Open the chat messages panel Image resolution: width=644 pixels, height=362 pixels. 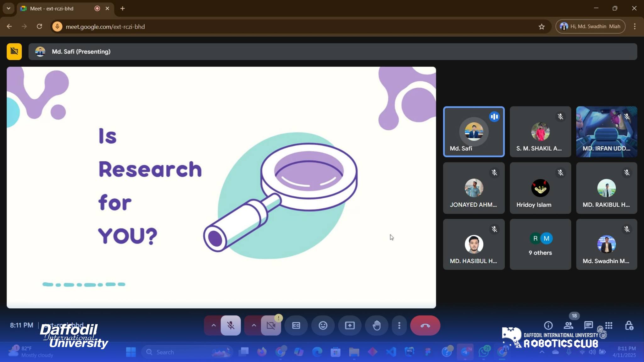(x=588, y=325)
